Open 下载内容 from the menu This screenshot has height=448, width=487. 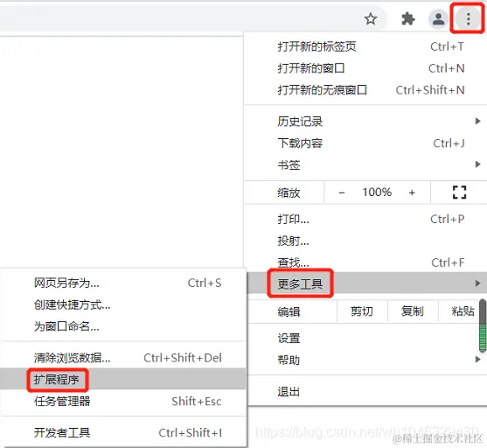(365, 143)
